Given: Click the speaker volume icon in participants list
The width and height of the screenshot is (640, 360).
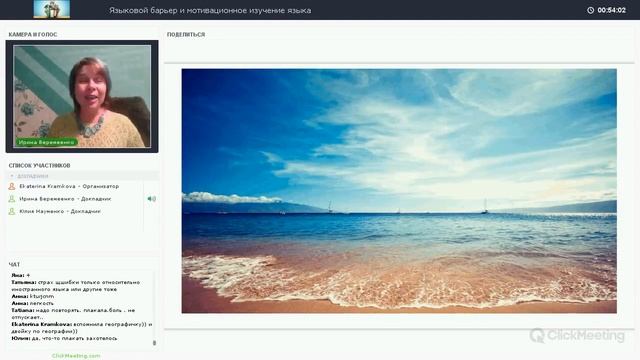Looking at the screenshot, I should click(151, 199).
